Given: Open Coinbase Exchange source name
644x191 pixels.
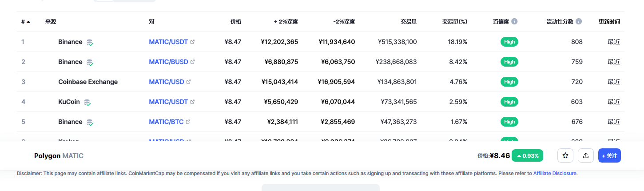Looking at the screenshot, I should point(88,82).
